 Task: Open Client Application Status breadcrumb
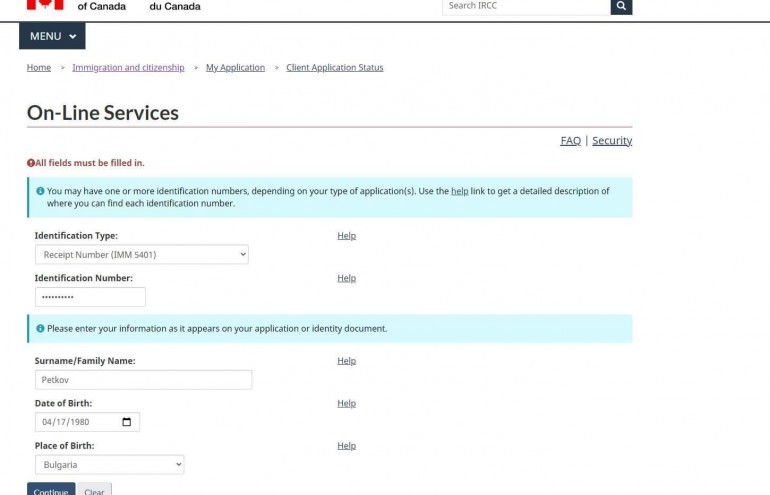pyautogui.click(x=334, y=68)
